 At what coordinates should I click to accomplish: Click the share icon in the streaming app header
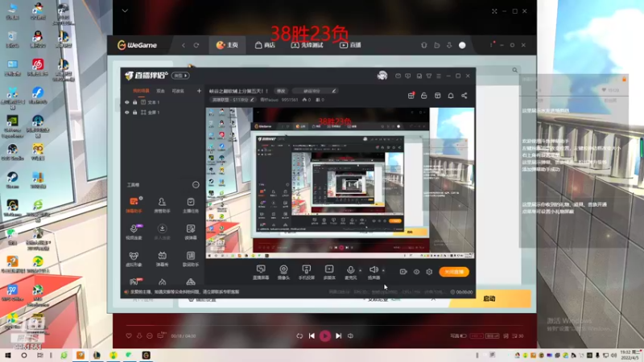tap(464, 96)
